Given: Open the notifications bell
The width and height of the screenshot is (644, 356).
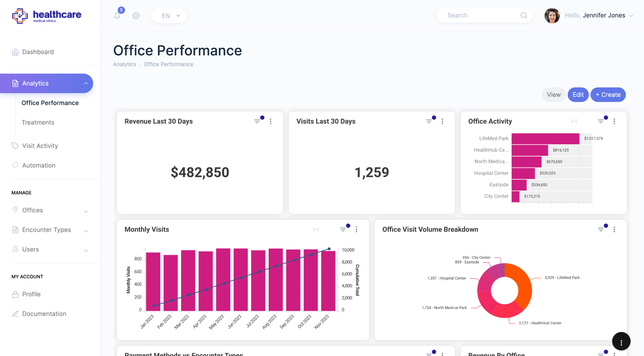Looking at the screenshot, I should point(117,16).
